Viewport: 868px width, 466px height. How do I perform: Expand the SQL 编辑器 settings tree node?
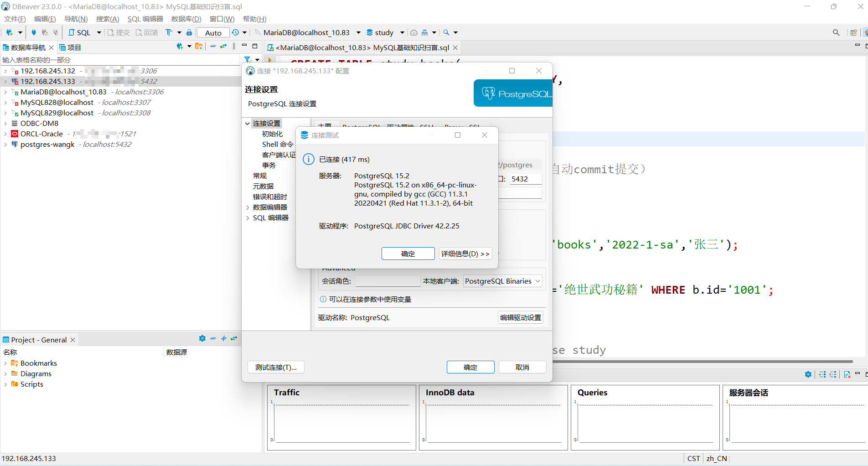pos(248,218)
